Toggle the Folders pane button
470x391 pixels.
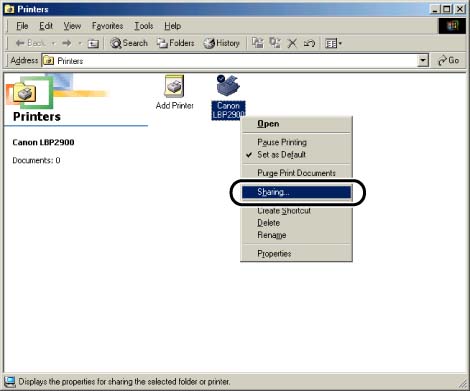pyautogui.click(x=175, y=43)
